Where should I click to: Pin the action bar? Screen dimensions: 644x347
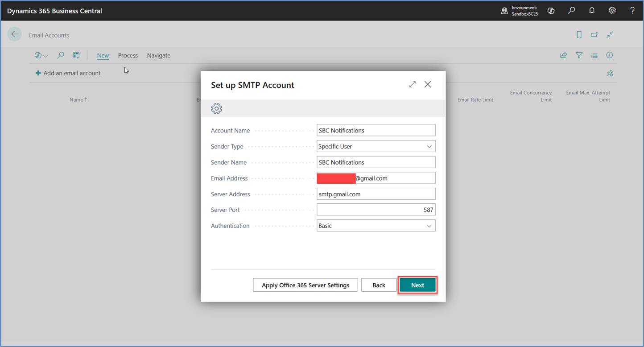(x=610, y=73)
